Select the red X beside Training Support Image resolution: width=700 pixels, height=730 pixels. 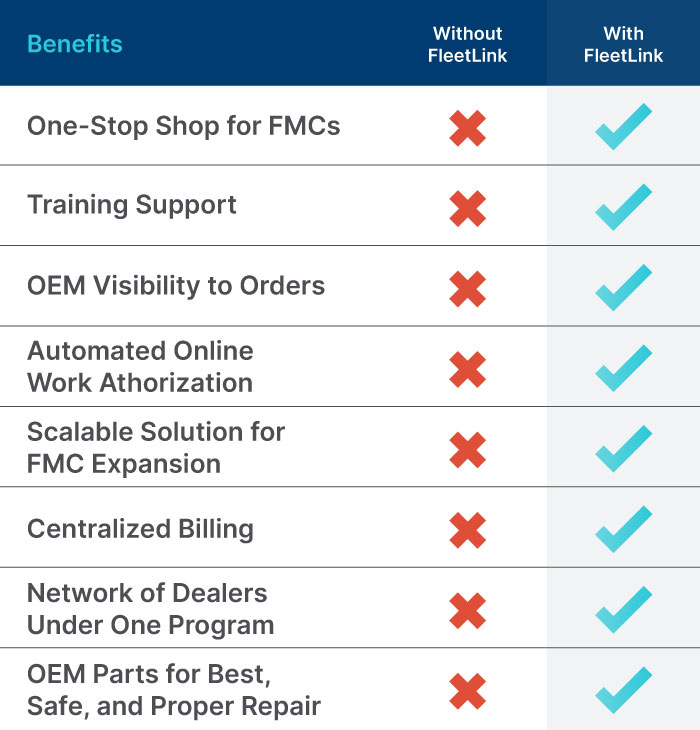467,209
